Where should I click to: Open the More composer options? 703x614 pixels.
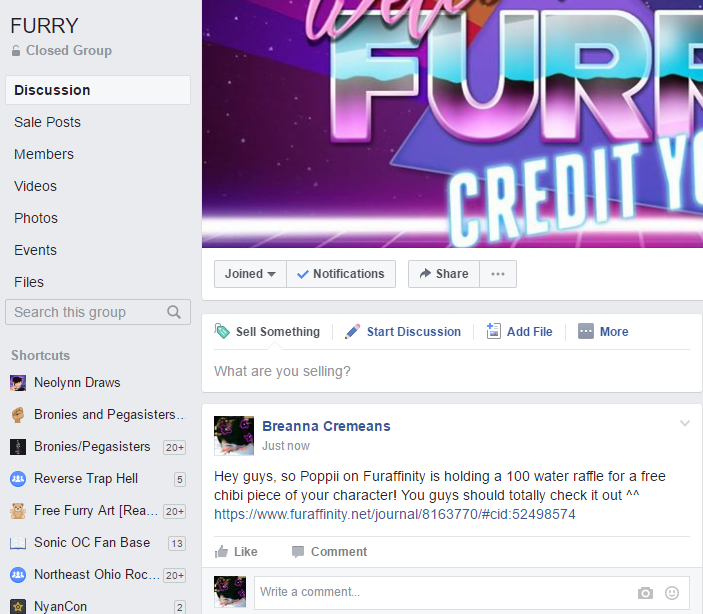(603, 331)
